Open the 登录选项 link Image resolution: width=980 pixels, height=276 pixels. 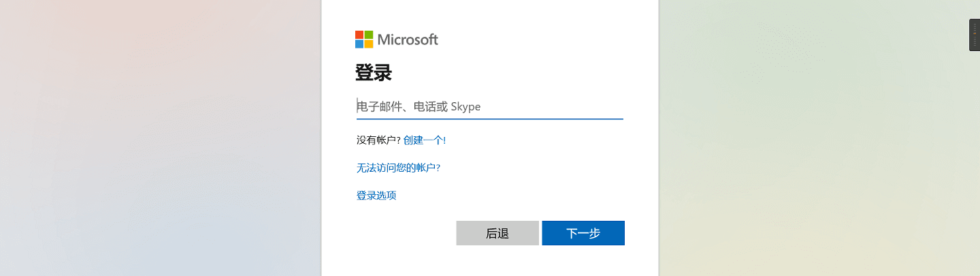[376, 196]
